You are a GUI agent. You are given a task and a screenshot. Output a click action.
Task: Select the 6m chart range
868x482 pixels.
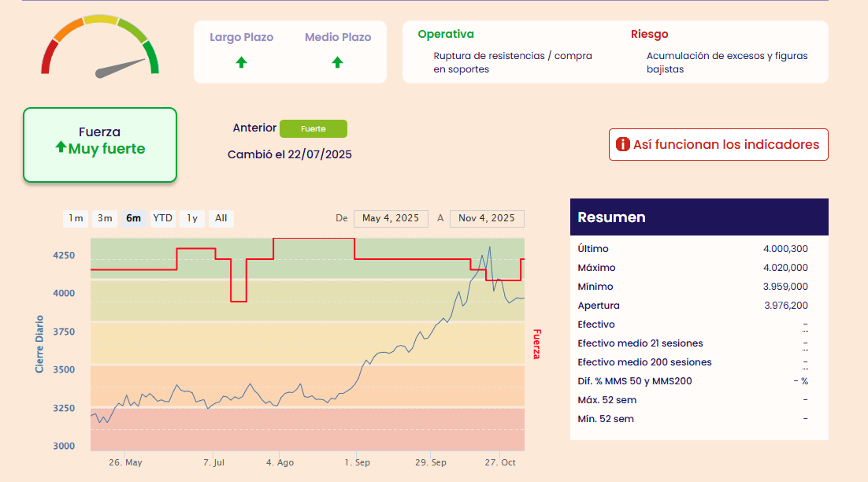134,218
